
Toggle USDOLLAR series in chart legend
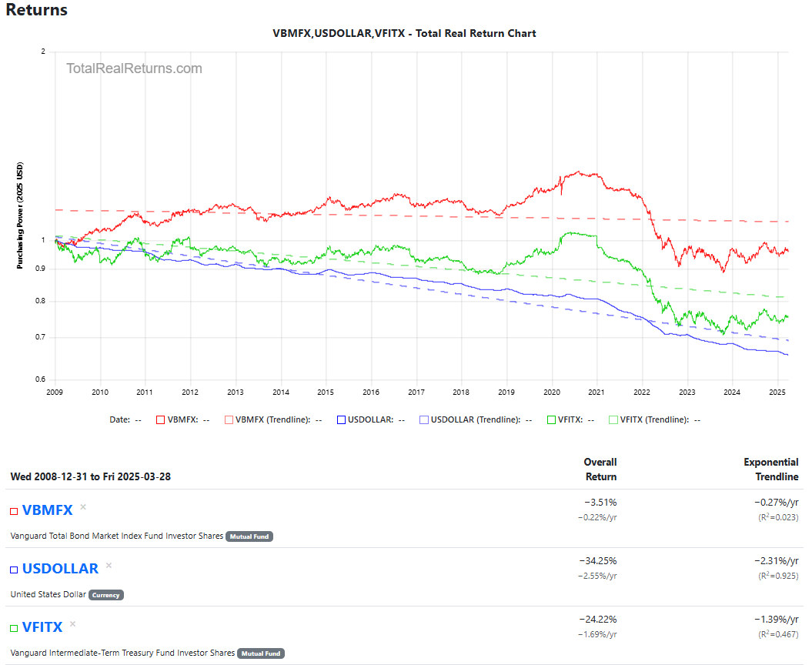(x=371, y=419)
